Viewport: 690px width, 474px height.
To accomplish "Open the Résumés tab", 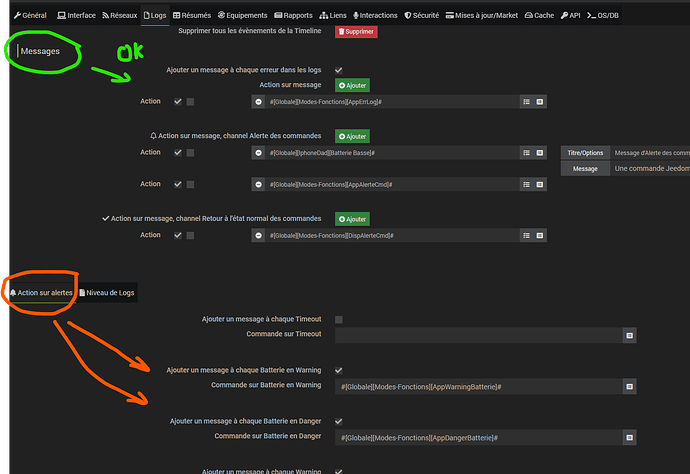I will pos(192,15).
